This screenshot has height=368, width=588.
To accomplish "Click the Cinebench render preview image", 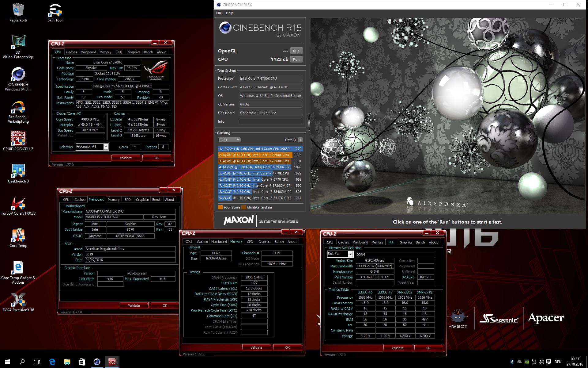I will tap(447, 116).
